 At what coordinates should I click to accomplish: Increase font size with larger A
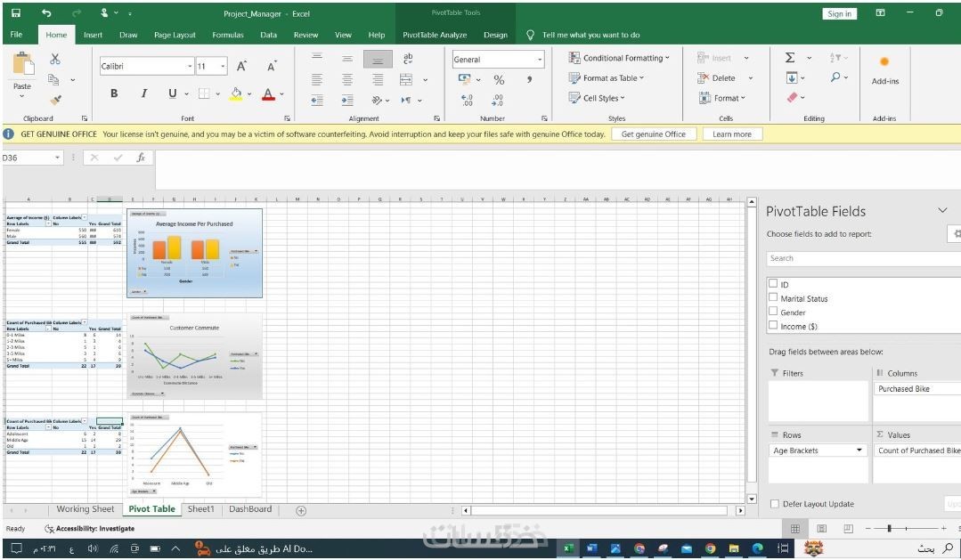[242, 66]
